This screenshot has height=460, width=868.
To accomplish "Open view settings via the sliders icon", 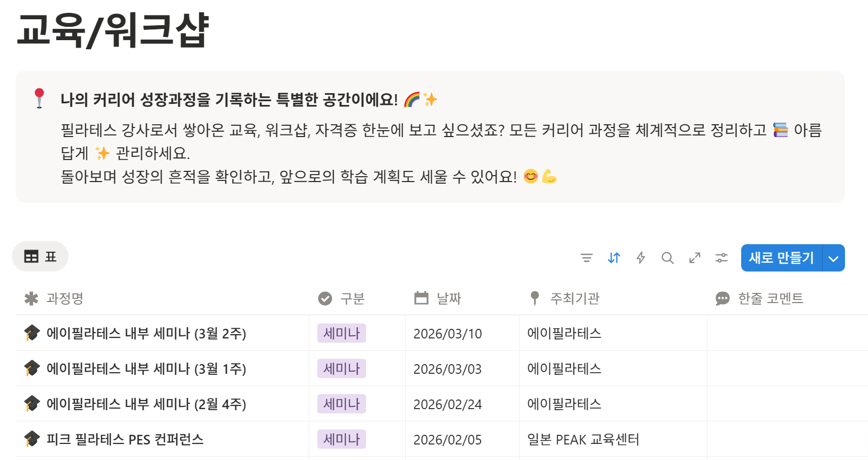I will (x=721, y=258).
